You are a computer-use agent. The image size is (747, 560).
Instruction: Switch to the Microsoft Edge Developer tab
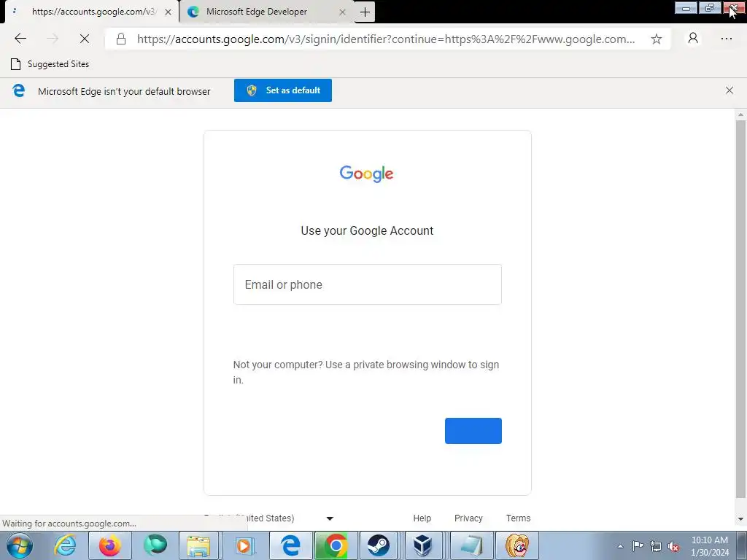pos(267,12)
